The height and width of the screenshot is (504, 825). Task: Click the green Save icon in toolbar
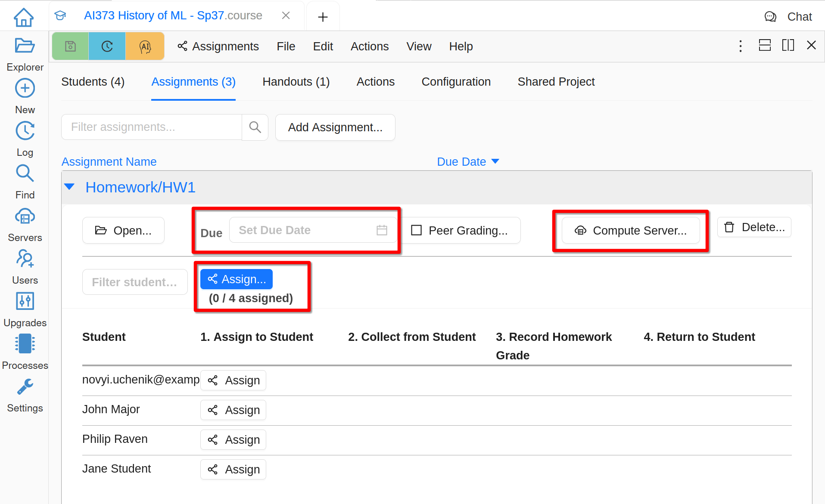70,46
